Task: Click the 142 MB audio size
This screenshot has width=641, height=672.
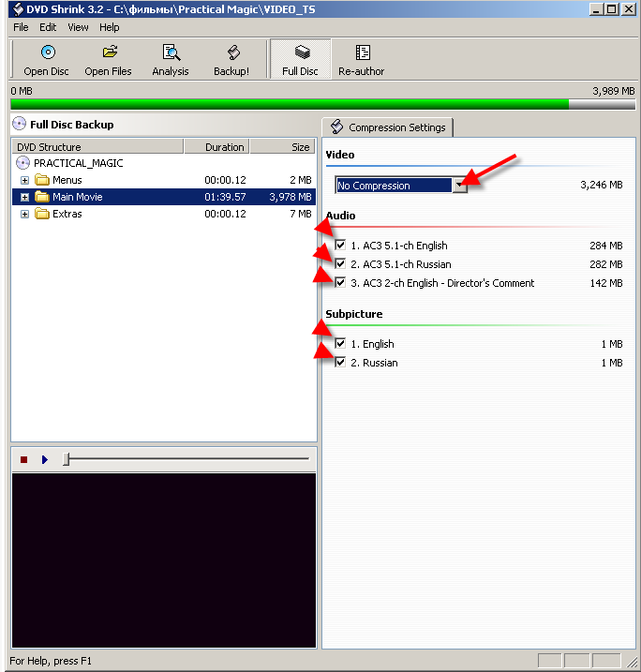Action: [606, 283]
